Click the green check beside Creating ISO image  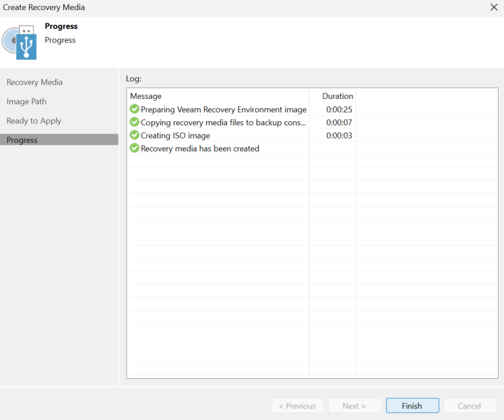[134, 135]
